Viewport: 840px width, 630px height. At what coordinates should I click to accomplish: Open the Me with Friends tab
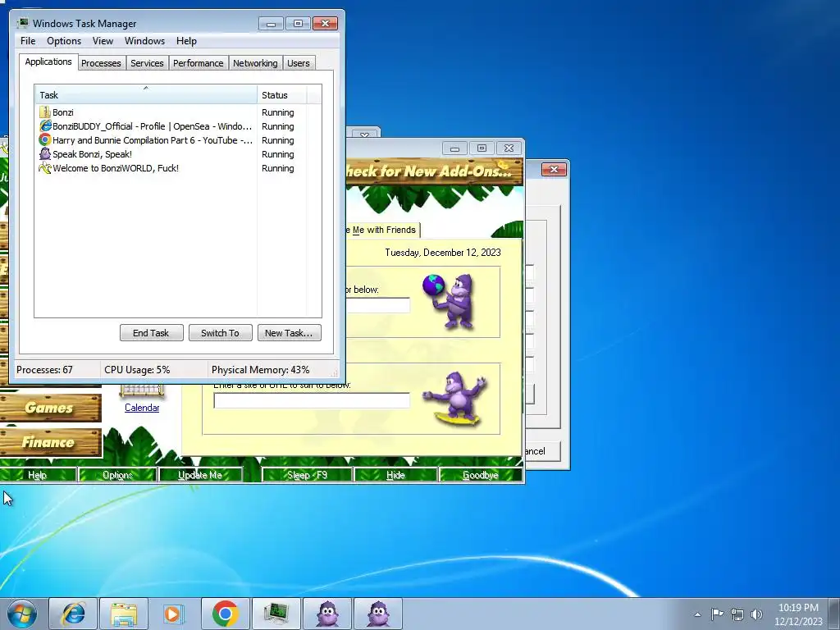pos(382,230)
